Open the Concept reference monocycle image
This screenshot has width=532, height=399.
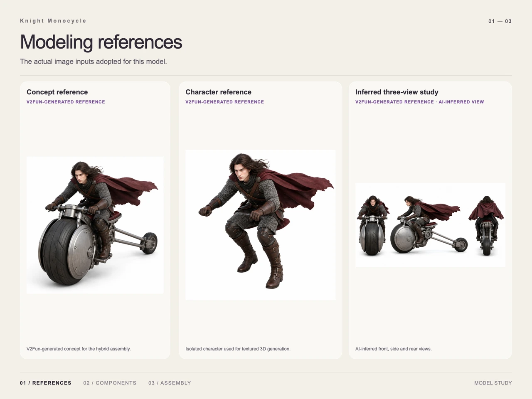click(95, 225)
